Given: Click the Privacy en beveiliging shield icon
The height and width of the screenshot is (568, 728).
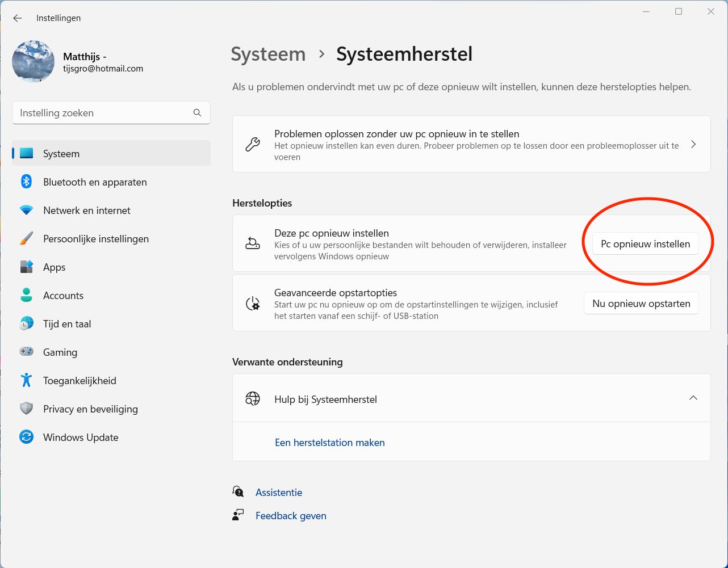Looking at the screenshot, I should (x=26, y=409).
